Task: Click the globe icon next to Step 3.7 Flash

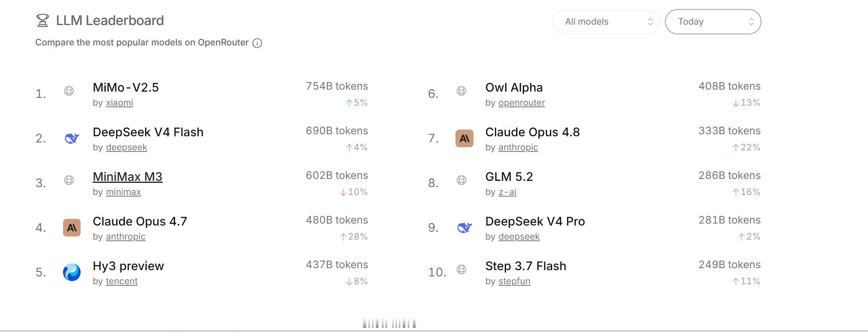Action: (x=461, y=269)
